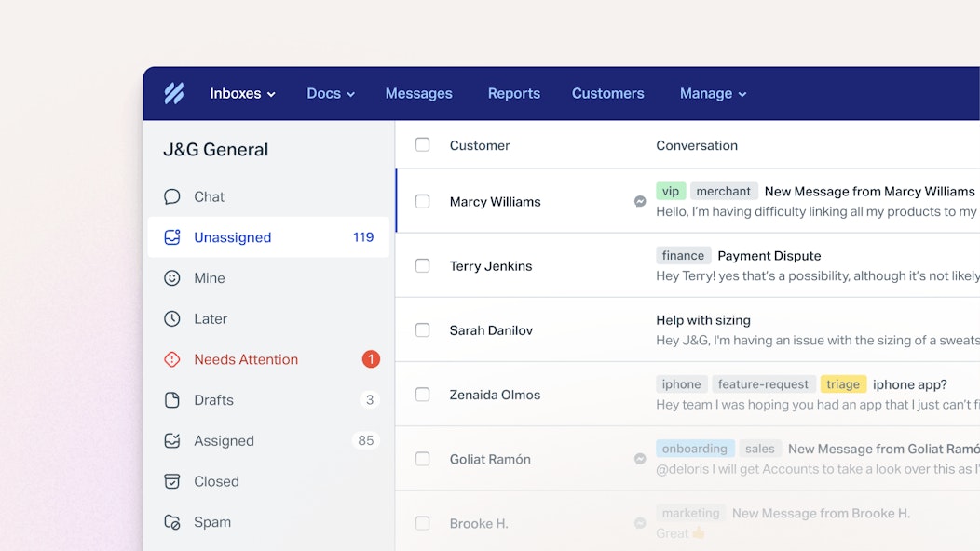Screen dimensions: 980x551
Task: Open the Customers page
Action: [x=607, y=93]
